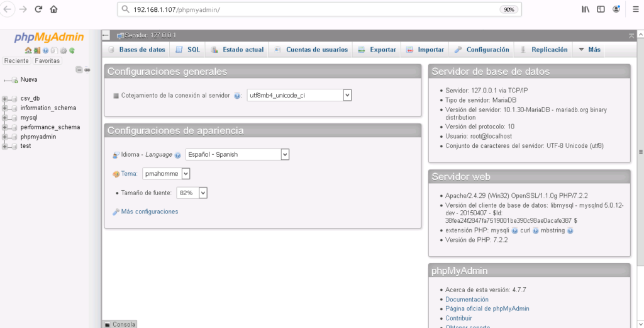Click the Más configuraciones link
This screenshot has width=644, height=328.
point(149,212)
